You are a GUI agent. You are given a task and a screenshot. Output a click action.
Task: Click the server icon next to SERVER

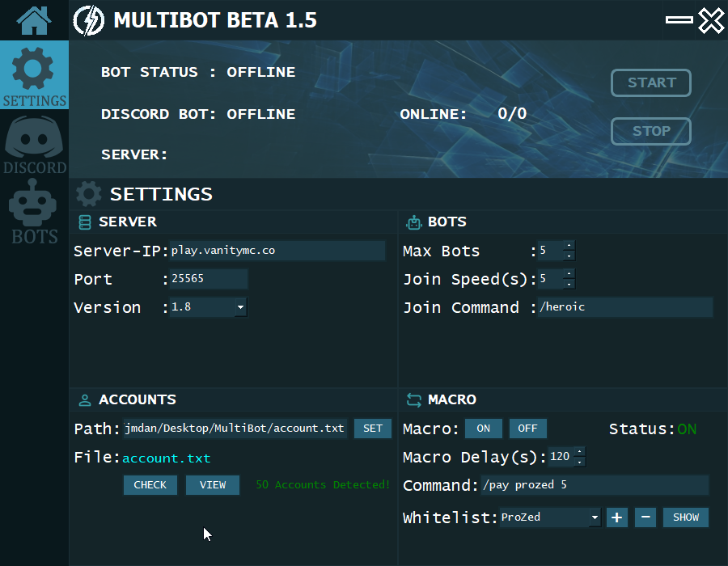click(85, 222)
